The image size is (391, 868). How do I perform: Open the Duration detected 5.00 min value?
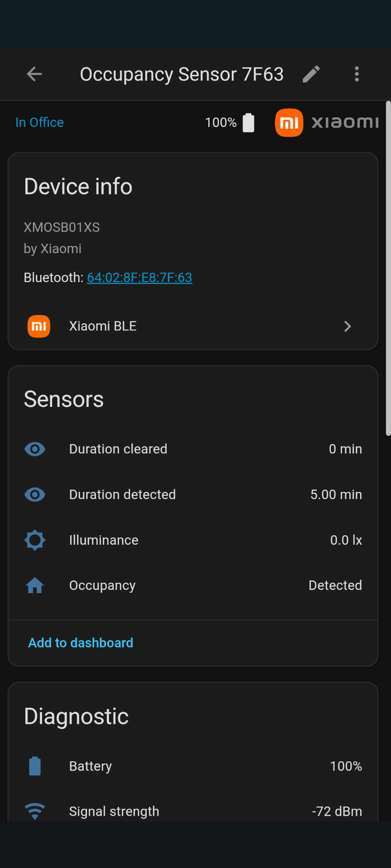[x=336, y=495]
